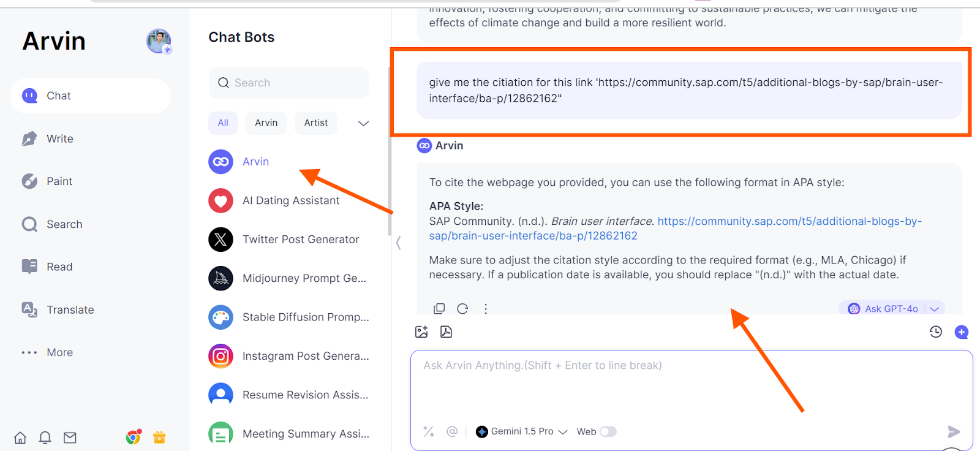The height and width of the screenshot is (451, 980).
Task: Copy Arvin's response
Action: [x=439, y=309]
